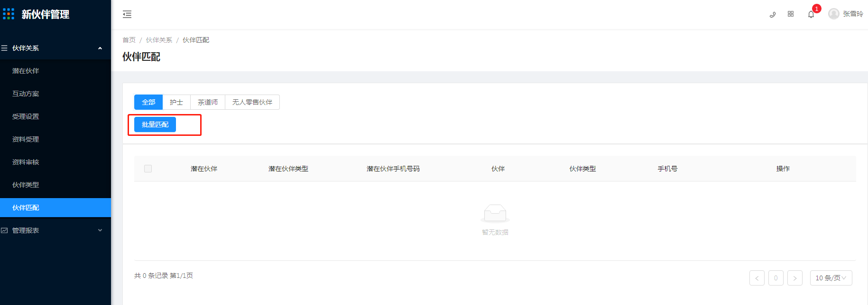Screen dimensions: 868x305
Task: Switch to the 茶道师 tab
Action: tap(208, 102)
